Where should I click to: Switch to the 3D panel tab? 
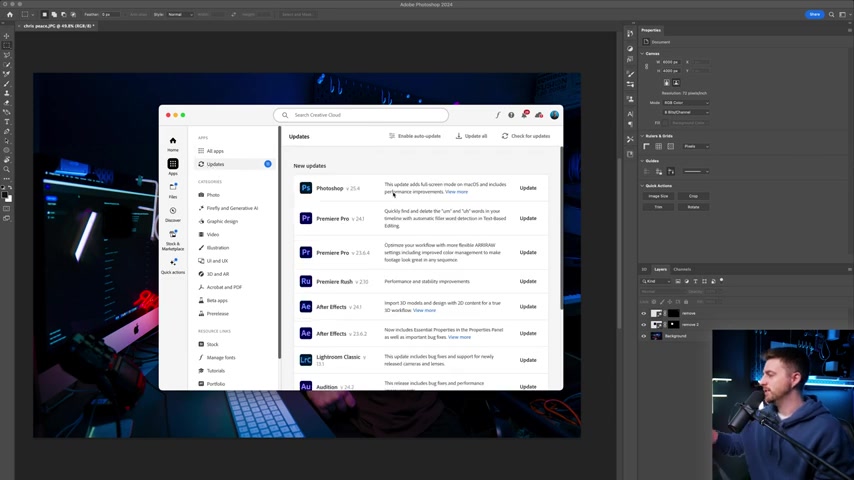644,269
